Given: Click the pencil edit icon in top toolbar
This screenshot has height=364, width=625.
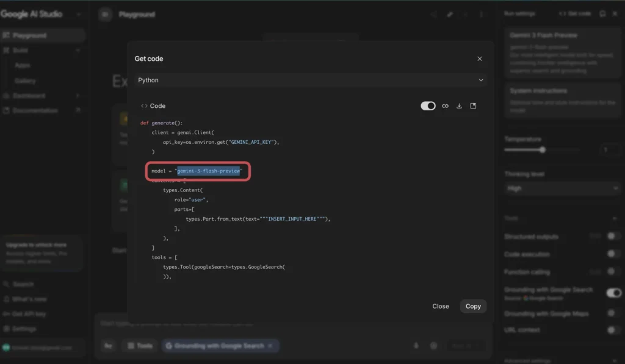Looking at the screenshot, I should (x=450, y=15).
